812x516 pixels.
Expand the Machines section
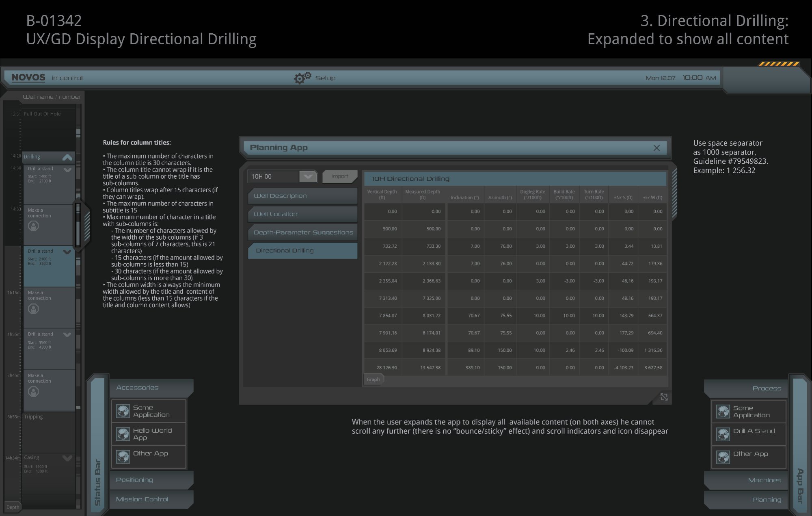tap(746, 480)
